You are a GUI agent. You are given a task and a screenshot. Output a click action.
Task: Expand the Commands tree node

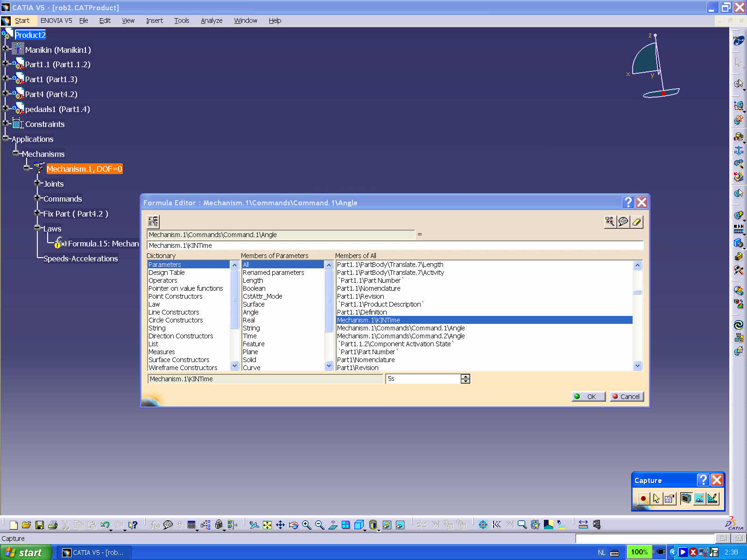click(x=37, y=197)
